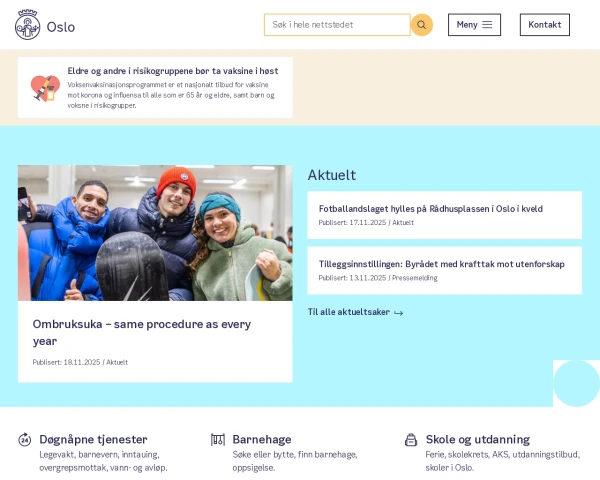This screenshot has height=480, width=600.
Task: Click the vaccine heart syringe icon
Action: point(45,88)
